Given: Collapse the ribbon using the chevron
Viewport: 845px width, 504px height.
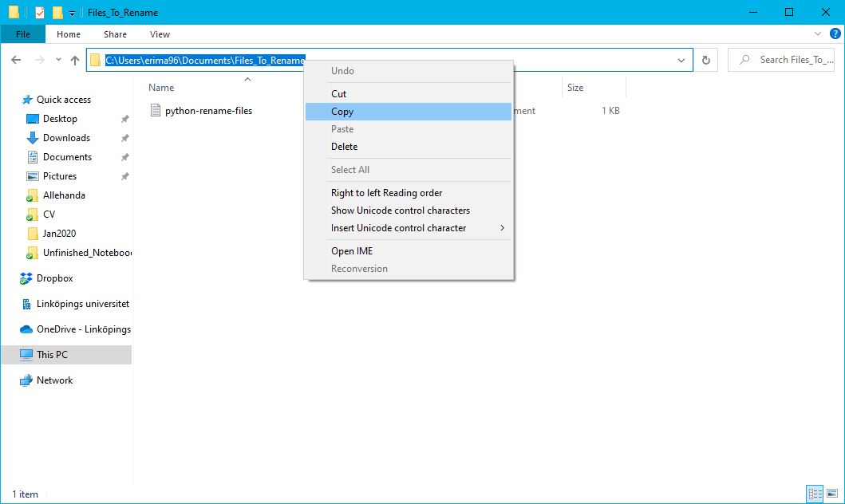Looking at the screenshot, I should tap(817, 34).
